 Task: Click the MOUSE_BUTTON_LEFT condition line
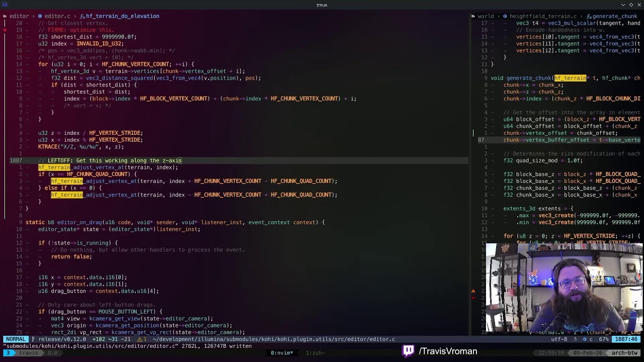tap(100, 312)
